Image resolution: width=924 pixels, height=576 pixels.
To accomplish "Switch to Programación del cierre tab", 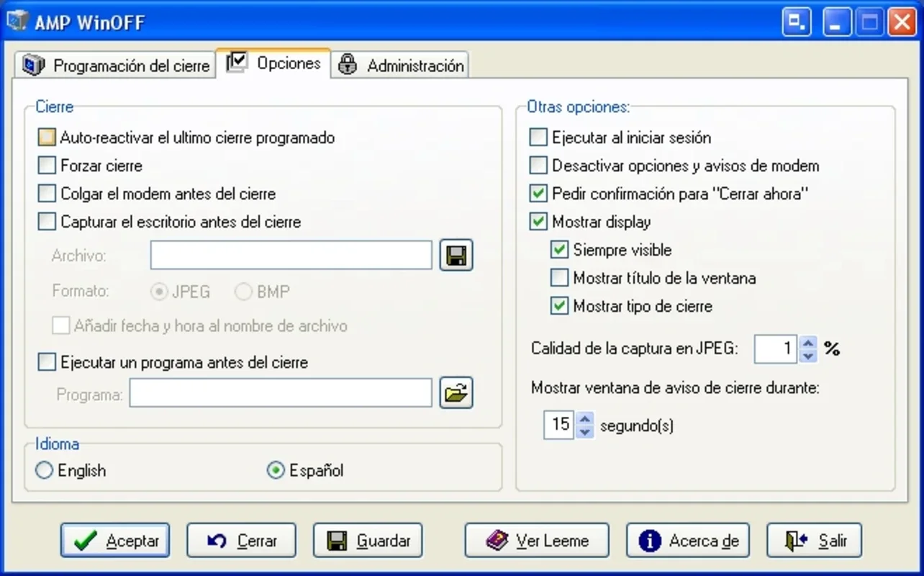I will click(115, 65).
